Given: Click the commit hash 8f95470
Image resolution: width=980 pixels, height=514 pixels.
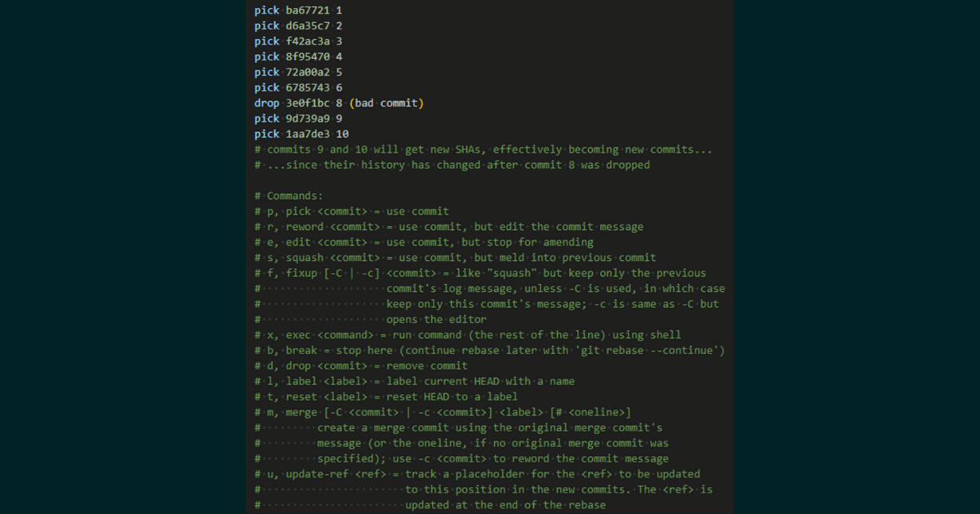Looking at the screenshot, I should [x=308, y=57].
